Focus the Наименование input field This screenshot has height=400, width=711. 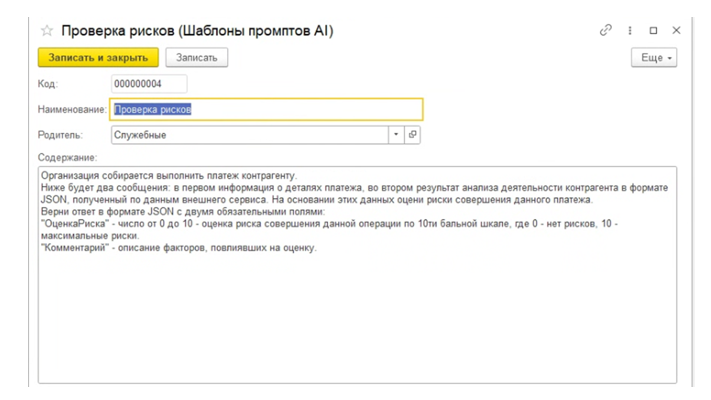click(266, 109)
